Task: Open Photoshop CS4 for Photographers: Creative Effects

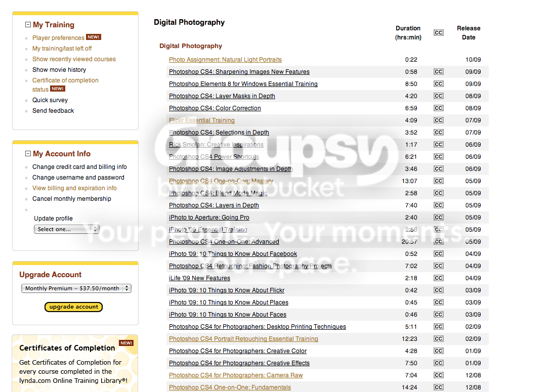Action: pyautogui.click(x=239, y=363)
